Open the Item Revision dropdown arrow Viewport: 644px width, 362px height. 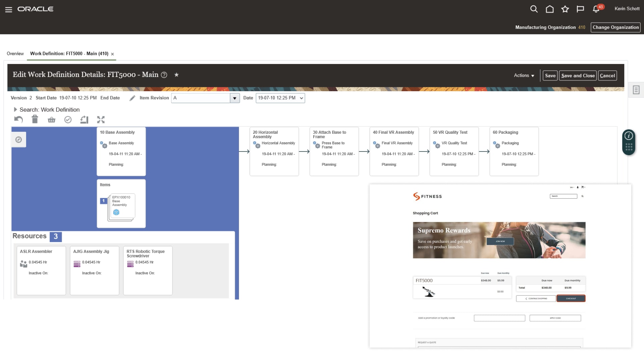click(x=234, y=98)
